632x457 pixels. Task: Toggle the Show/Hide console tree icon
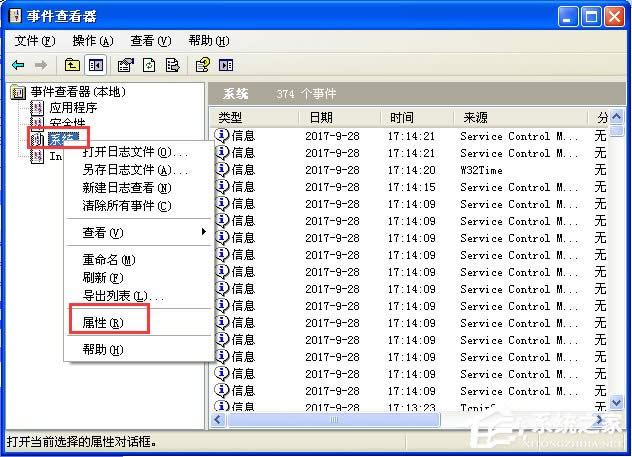tap(96, 65)
